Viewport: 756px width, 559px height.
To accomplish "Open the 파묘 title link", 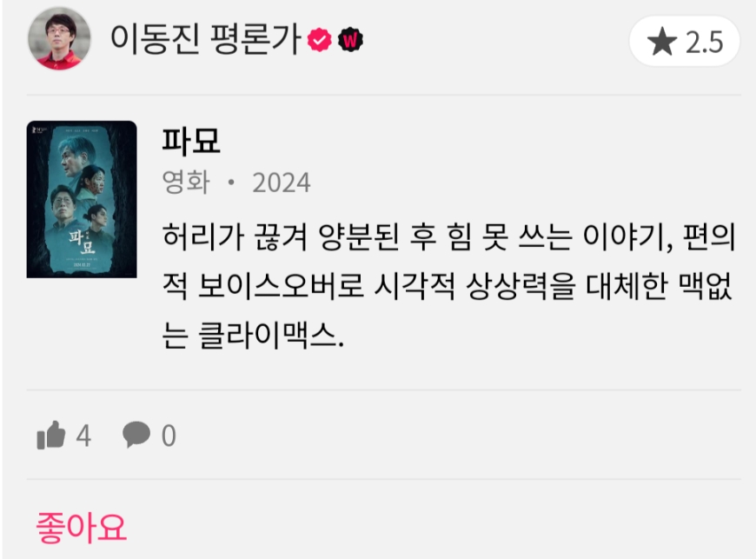I will 191,141.
